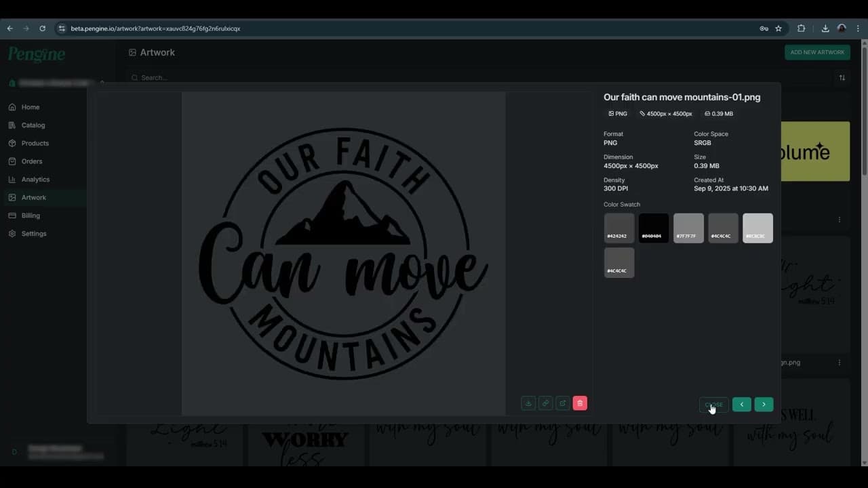Go to Billing page
Screen dimensions: 868x488
pyautogui.click(x=31, y=216)
